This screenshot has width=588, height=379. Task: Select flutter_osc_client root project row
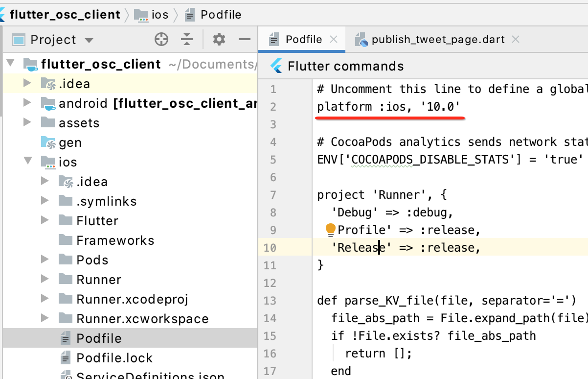tap(130, 64)
